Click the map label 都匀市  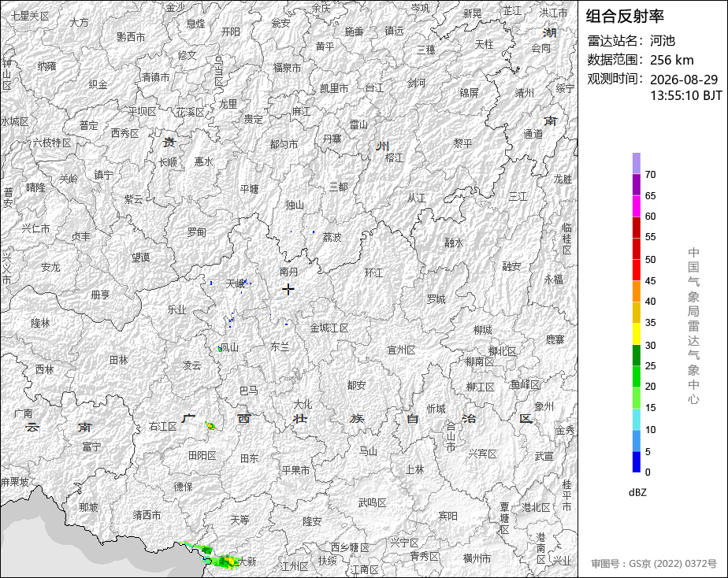pyautogui.click(x=284, y=144)
